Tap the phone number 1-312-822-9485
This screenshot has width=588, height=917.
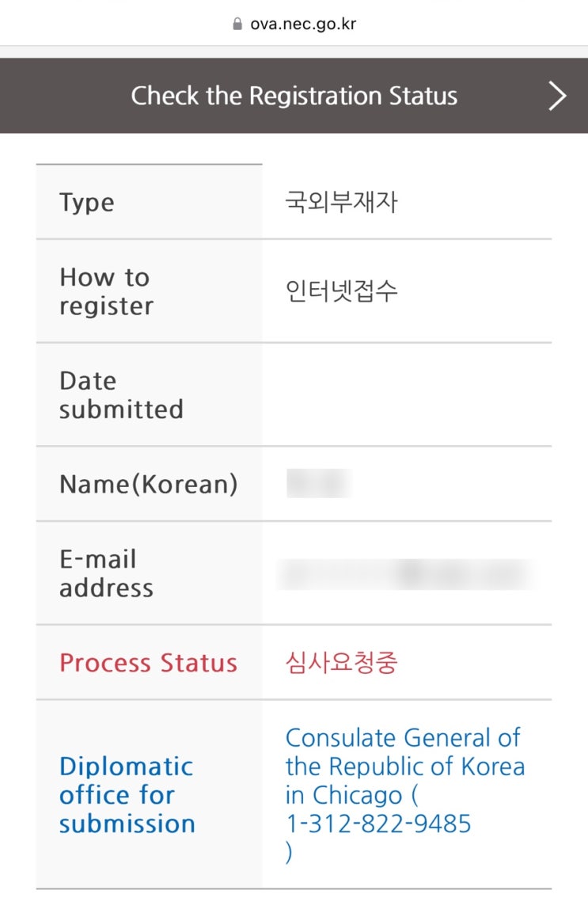[x=378, y=824]
